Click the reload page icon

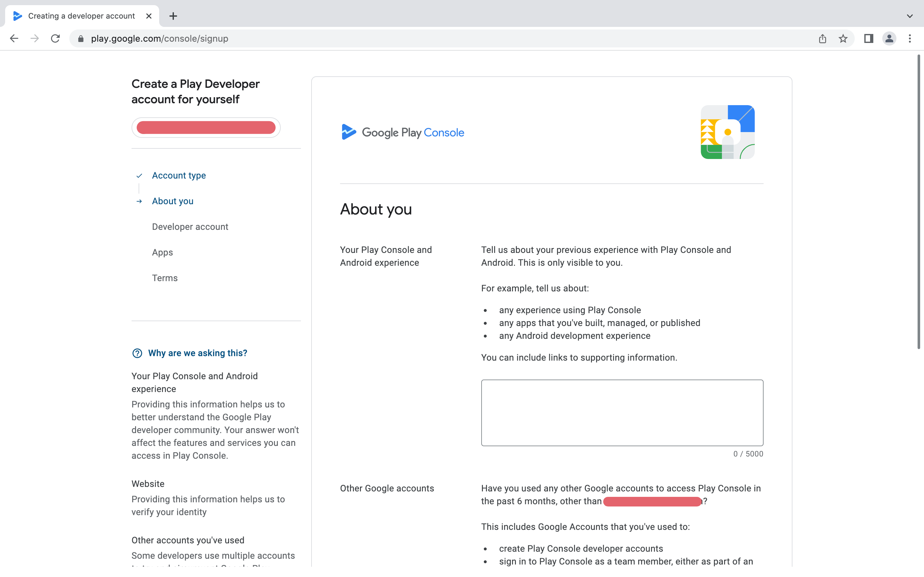(x=56, y=38)
